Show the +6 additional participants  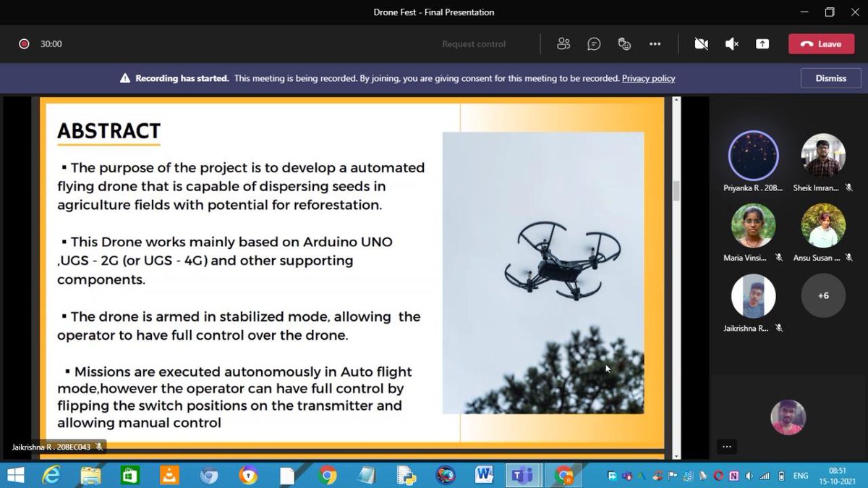[x=823, y=295]
